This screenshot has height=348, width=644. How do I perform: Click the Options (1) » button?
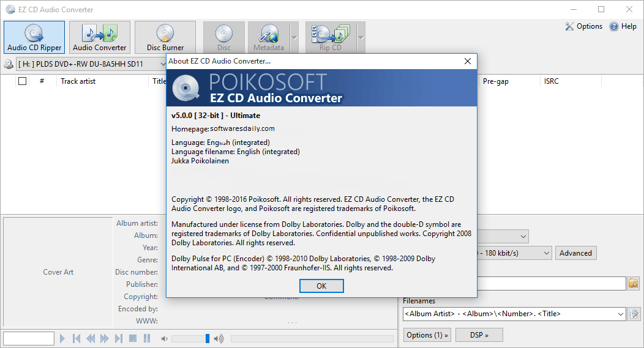pyautogui.click(x=427, y=335)
